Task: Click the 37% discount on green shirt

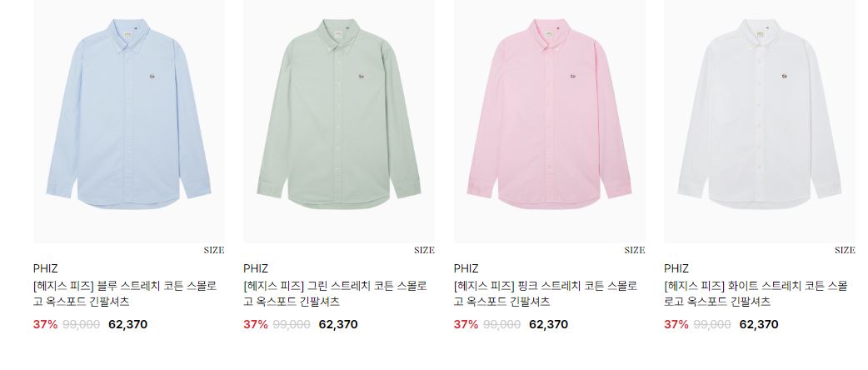Action: point(256,324)
